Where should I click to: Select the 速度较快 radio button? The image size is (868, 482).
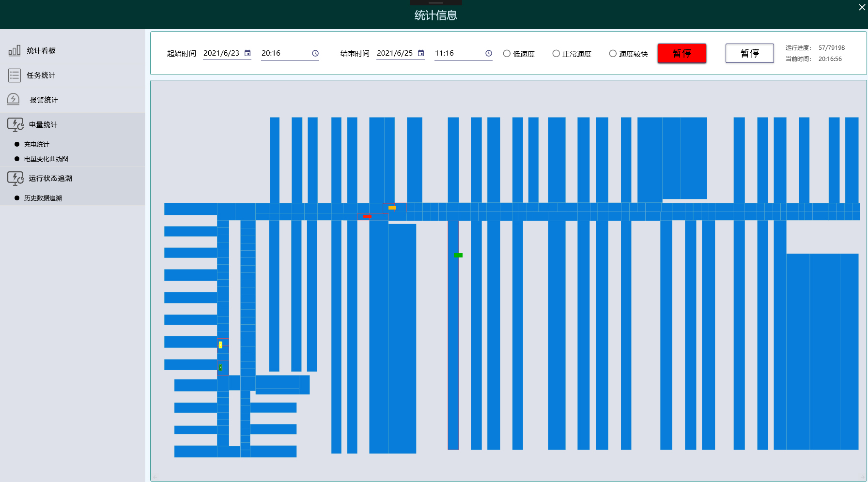(613, 54)
